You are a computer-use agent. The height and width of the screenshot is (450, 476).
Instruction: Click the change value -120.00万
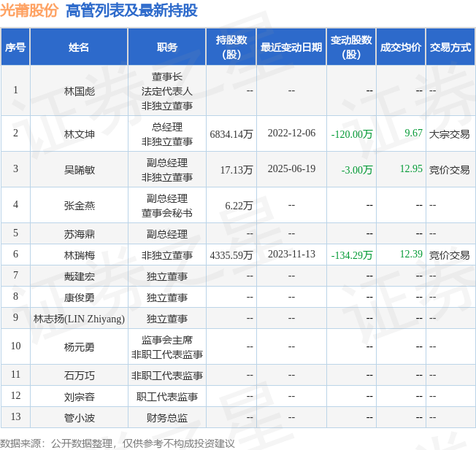point(352,133)
